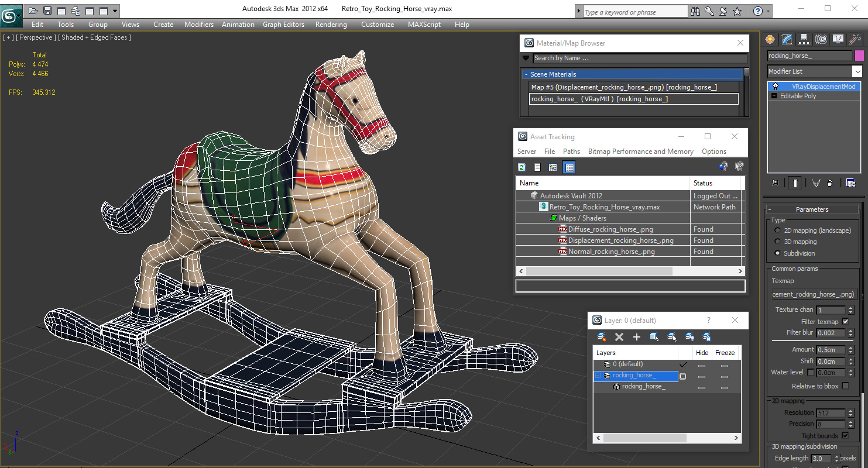Open the Edit menu

click(37, 25)
